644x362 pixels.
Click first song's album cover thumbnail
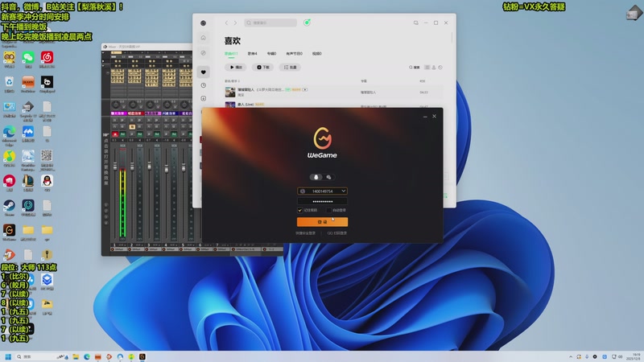click(230, 92)
